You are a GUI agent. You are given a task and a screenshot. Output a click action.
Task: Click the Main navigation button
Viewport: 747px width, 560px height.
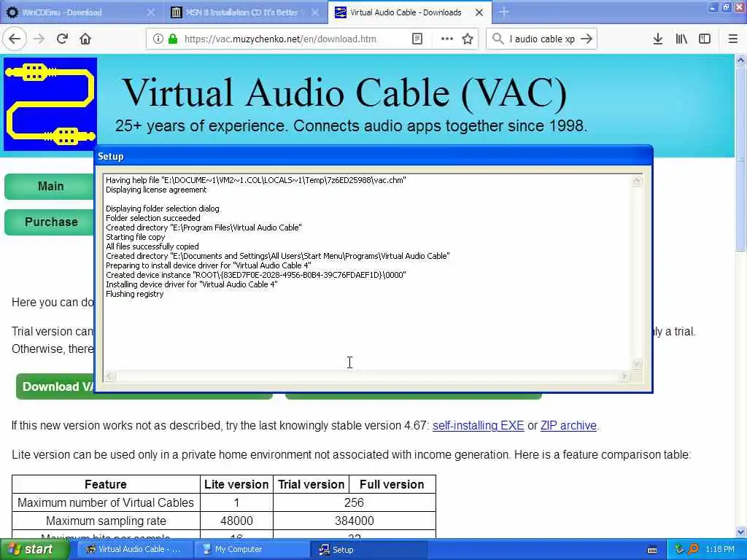click(50, 186)
